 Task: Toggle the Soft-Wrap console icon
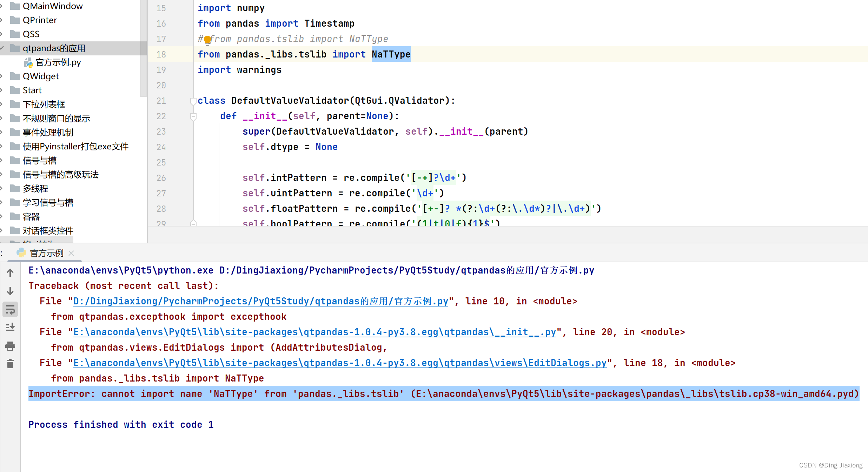(10, 310)
